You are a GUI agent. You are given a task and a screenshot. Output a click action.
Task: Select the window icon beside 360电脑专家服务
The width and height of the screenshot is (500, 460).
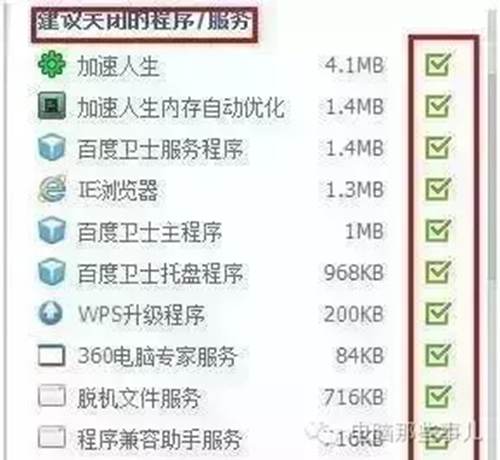point(51,355)
